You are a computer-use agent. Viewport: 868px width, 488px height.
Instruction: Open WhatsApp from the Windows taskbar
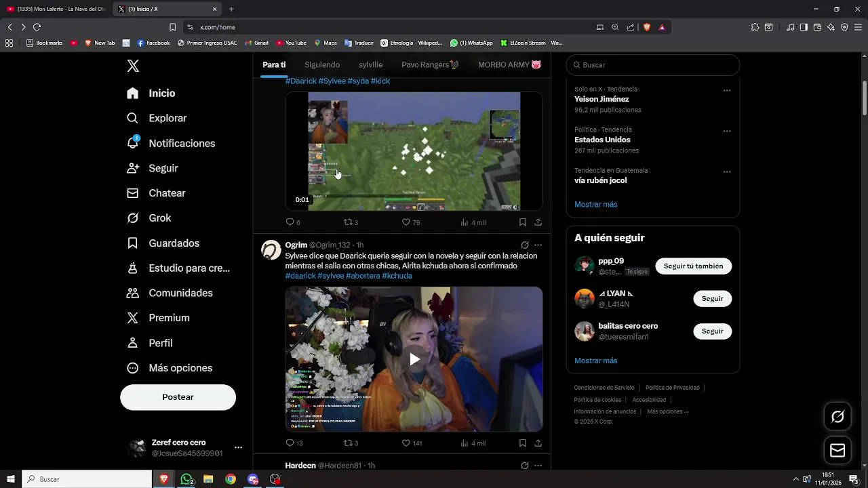186,479
